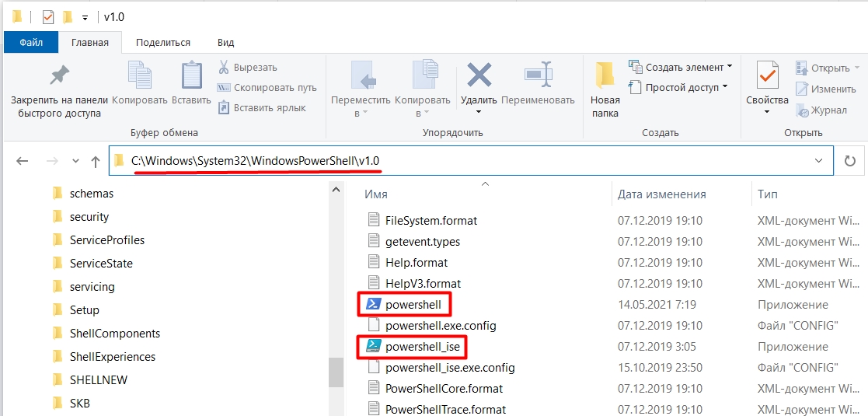868x416 pixels.
Task: Switch to Поделиться tab
Action: 163,42
